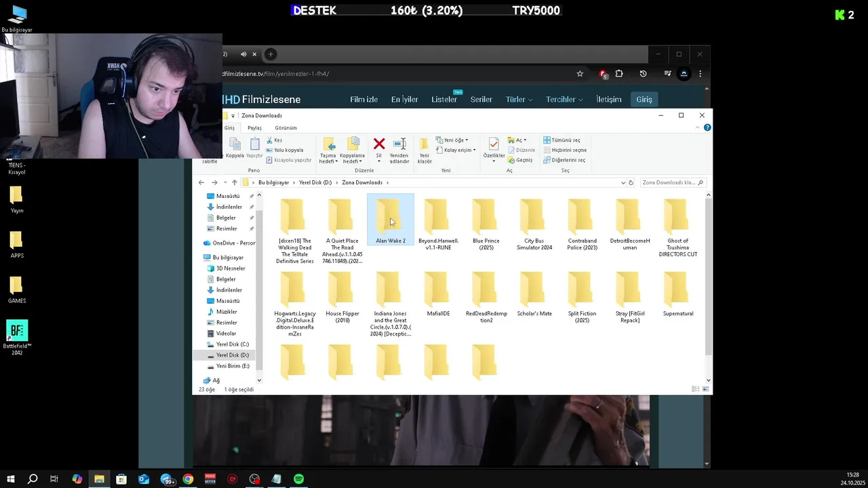Switch to the Giriş ribbon tab
This screenshot has width=868, height=488.
click(x=230, y=127)
